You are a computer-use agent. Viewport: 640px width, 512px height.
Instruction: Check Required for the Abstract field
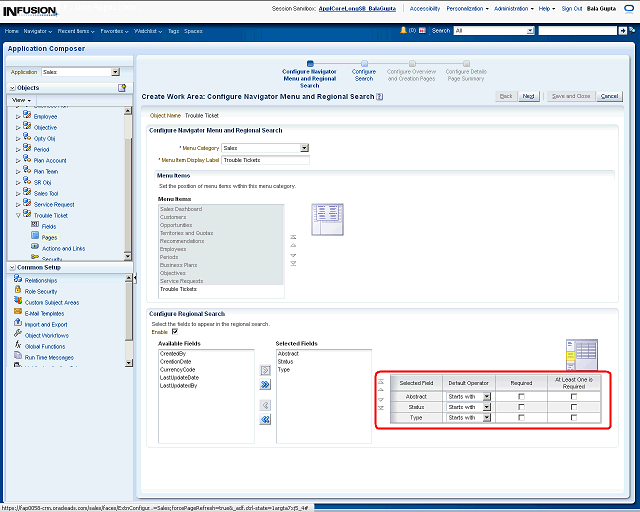520,396
